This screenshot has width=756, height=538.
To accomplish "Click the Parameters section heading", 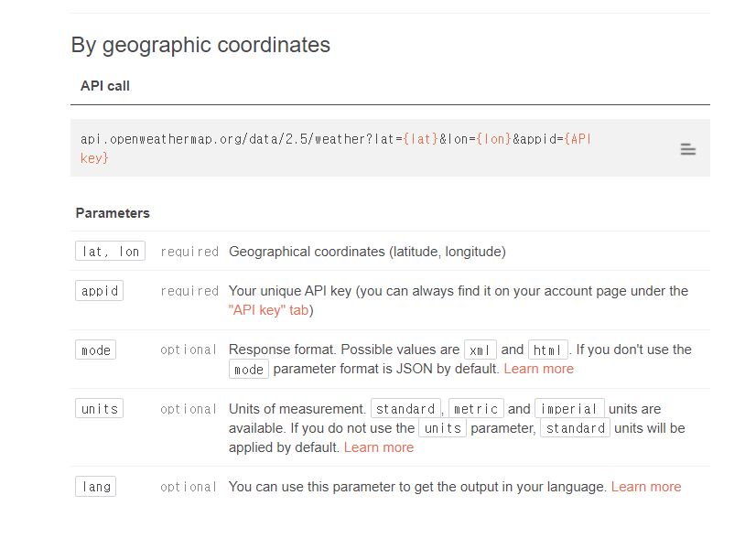I will click(x=113, y=213).
